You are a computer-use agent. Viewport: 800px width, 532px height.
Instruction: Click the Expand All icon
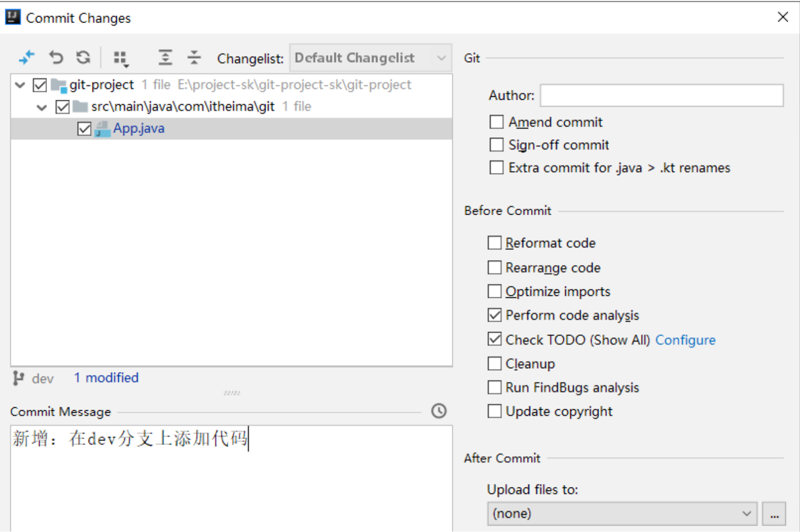165,58
